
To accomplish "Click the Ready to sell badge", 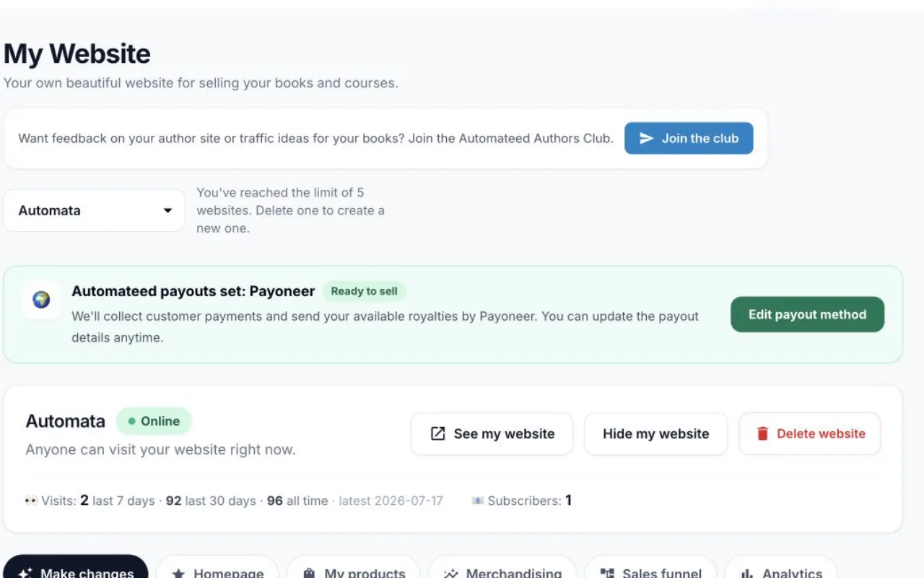I will [x=364, y=291].
